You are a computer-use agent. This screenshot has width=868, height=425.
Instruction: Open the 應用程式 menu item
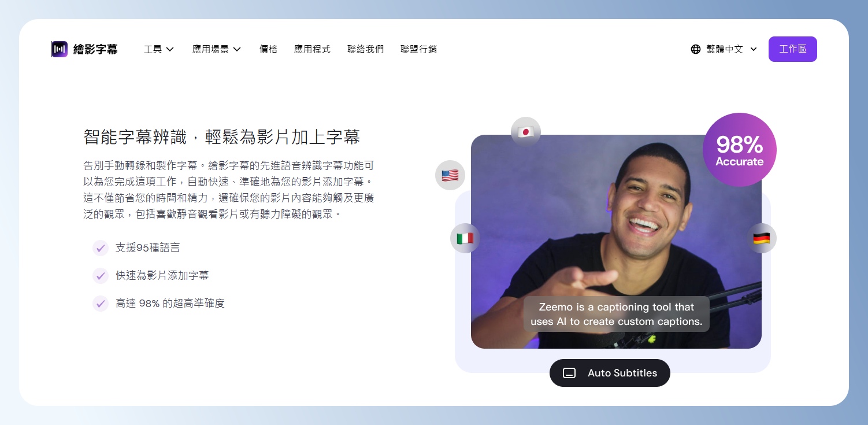[312, 49]
